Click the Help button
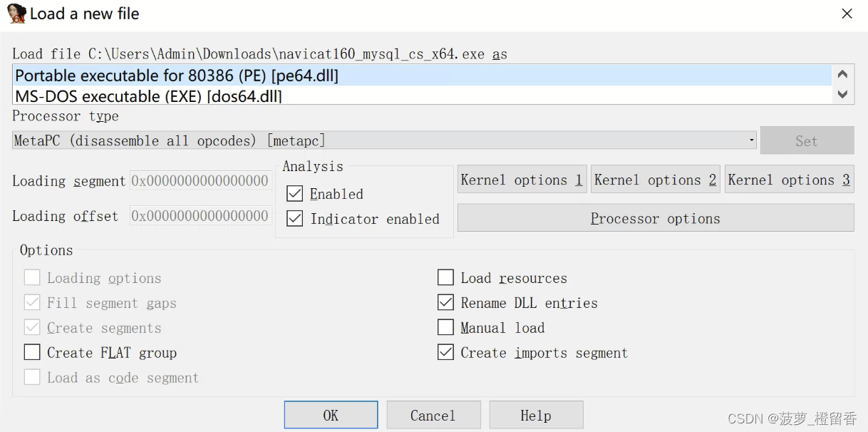 coord(536,415)
